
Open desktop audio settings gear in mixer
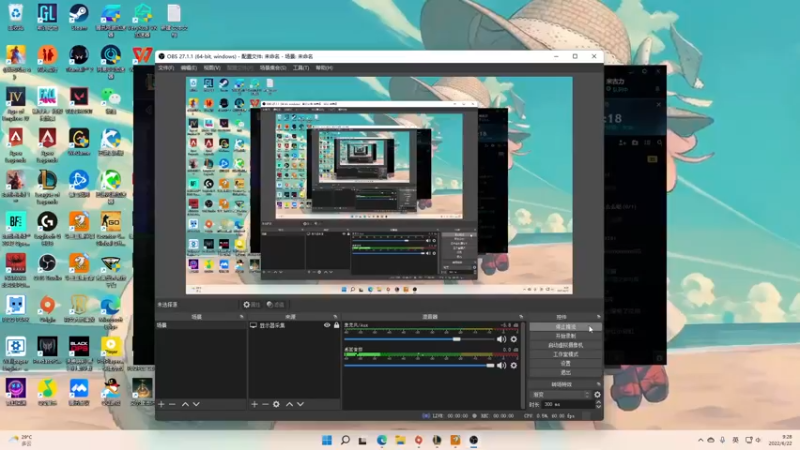514,365
